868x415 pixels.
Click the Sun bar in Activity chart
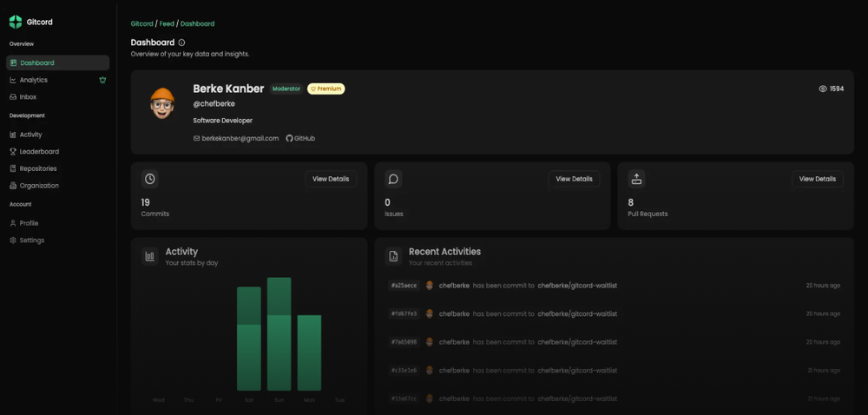click(x=279, y=334)
